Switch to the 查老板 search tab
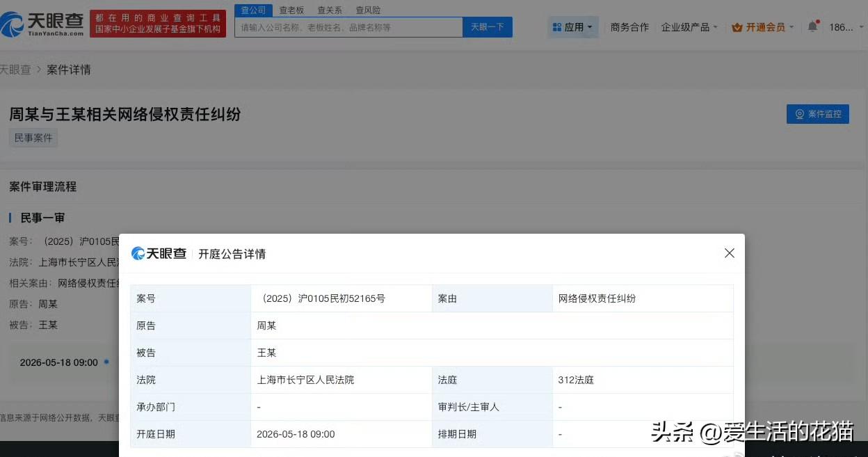Screen dimensions: 868x457 (x=291, y=10)
